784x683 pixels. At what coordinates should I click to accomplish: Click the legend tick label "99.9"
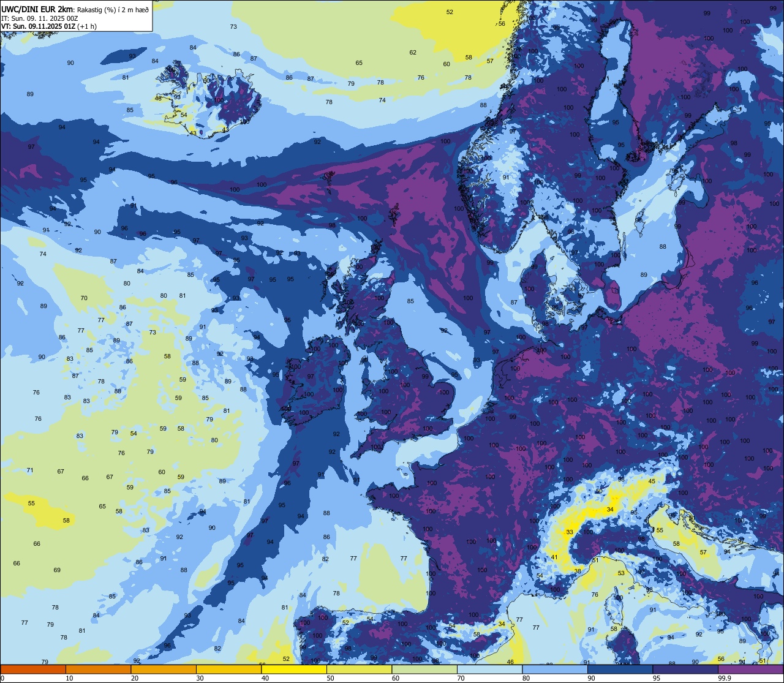(x=725, y=678)
